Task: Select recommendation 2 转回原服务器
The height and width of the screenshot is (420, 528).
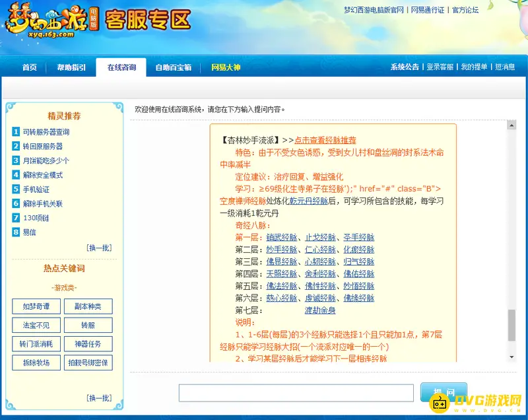Action: tap(42, 146)
